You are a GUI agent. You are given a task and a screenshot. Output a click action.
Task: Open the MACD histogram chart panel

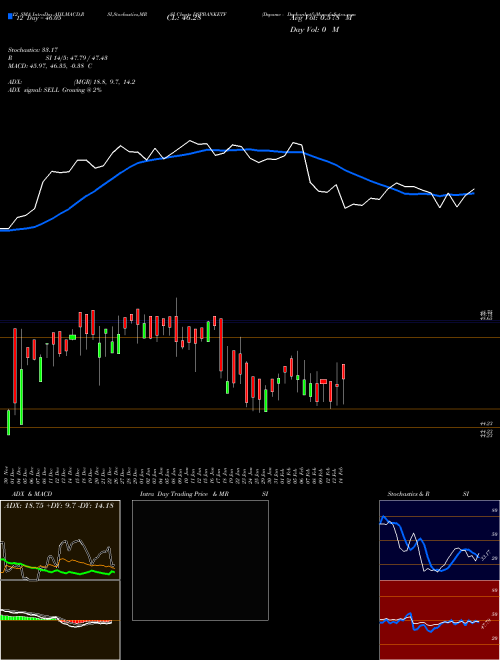pyautogui.click(x=60, y=620)
